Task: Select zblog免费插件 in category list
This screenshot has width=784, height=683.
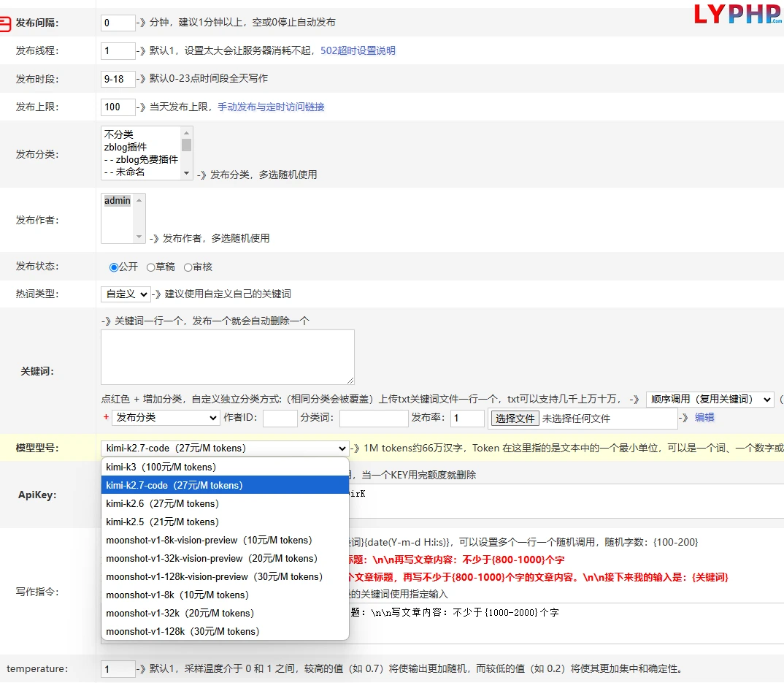Action: coord(141,159)
